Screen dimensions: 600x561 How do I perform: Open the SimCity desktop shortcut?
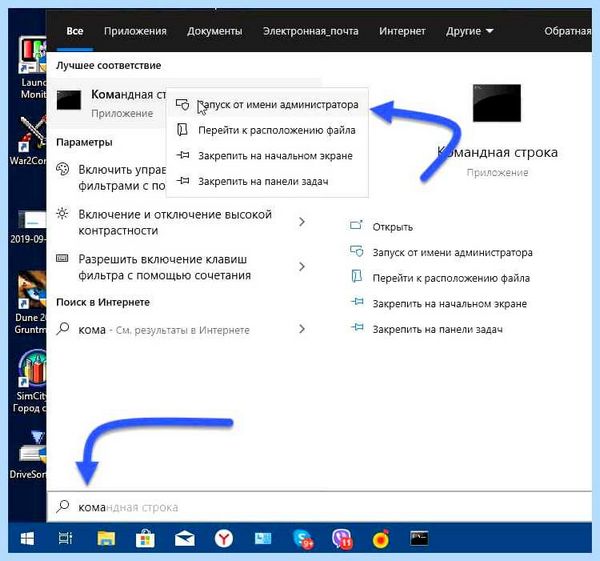(x=31, y=382)
